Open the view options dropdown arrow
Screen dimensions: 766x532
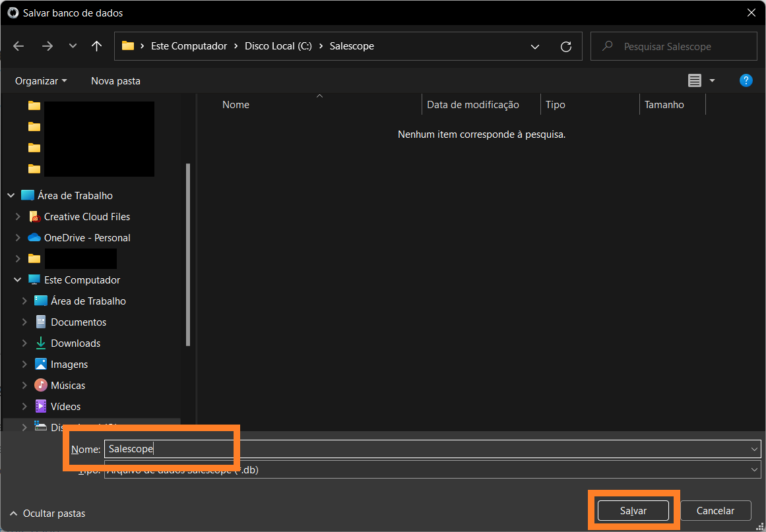click(x=712, y=80)
